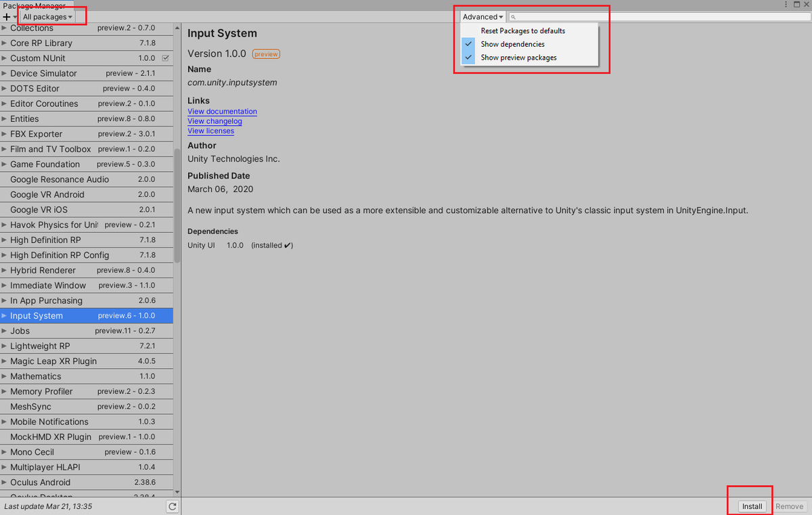Open View licenses link
This screenshot has height=515, width=812.
210,131
